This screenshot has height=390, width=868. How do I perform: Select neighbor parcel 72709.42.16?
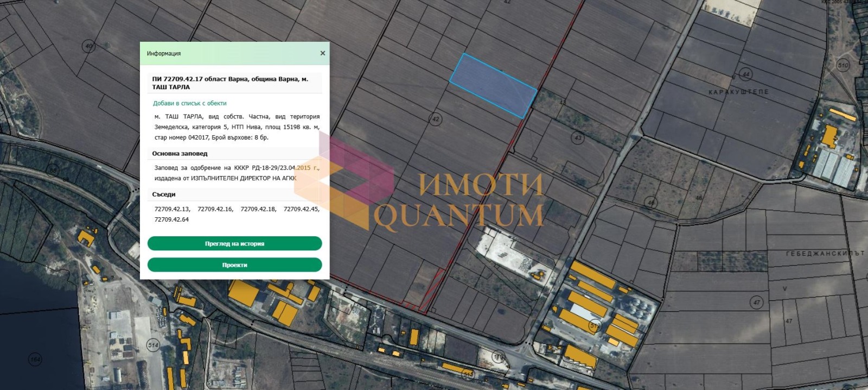[x=215, y=209]
